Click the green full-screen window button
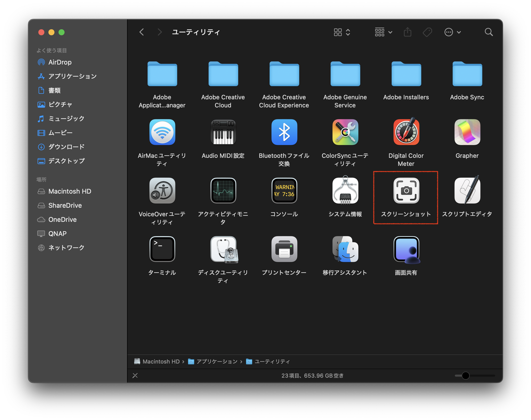The width and height of the screenshot is (531, 420). click(62, 32)
